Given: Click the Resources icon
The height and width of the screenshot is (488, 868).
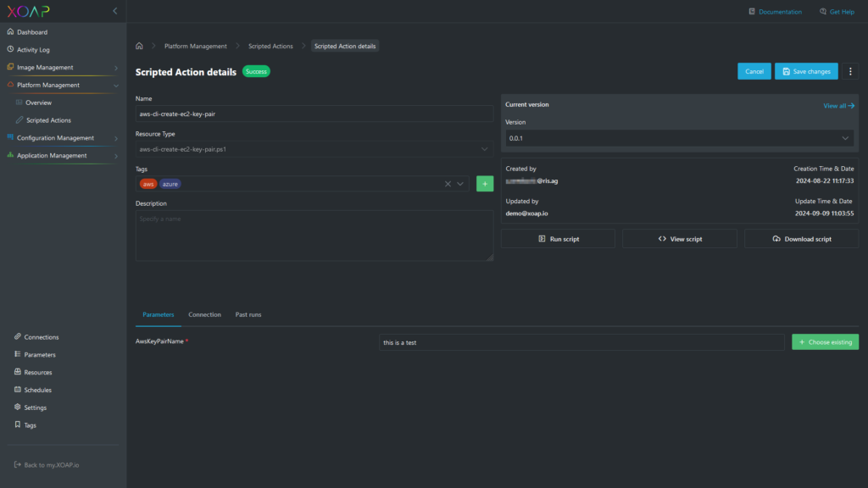Looking at the screenshot, I should coord(18,372).
